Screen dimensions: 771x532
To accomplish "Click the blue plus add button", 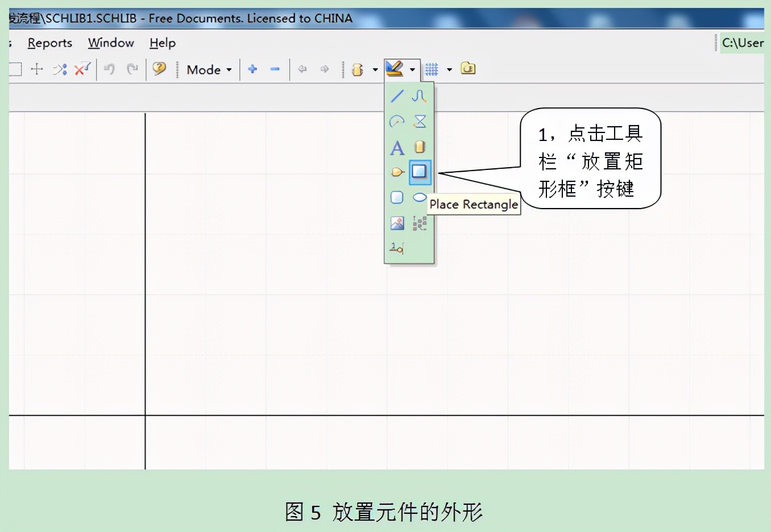I will click(x=252, y=69).
